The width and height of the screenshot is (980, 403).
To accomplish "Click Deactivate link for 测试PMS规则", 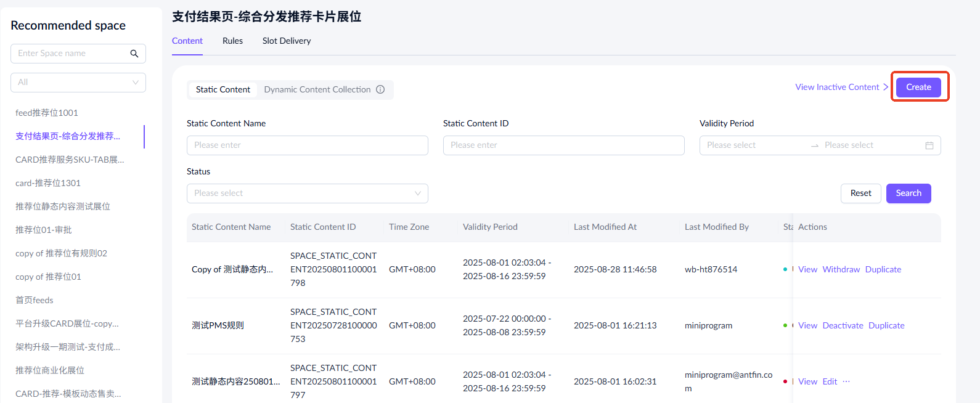I will [x=843, y=325].
